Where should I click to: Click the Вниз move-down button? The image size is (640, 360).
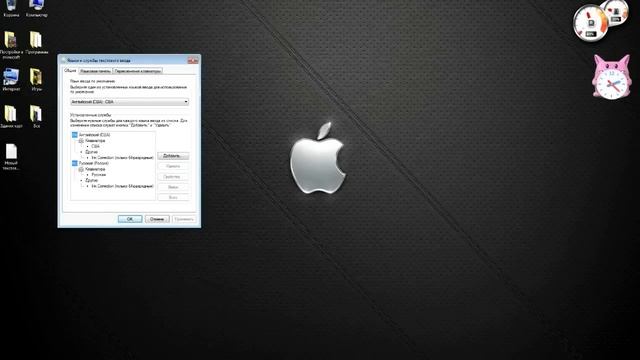tap(173, 198)
